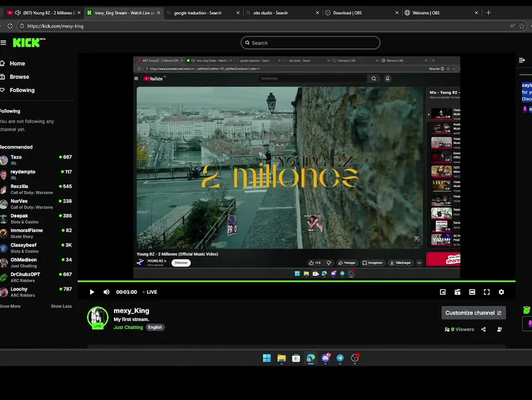Click the mexy_King channel name
The height and width of the screenshot is (400, 532).
(x=131, y=311)
